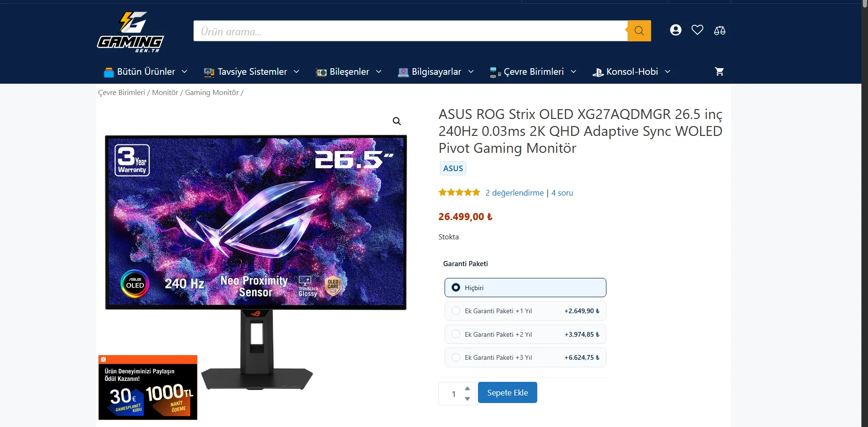Open the 2 değerlendirme reviews link
The image size is (868, 427).
tap(514, 193)
